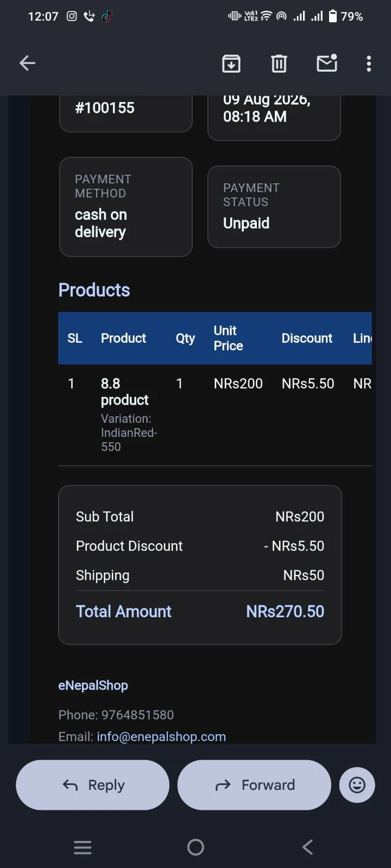This screenshot has width=391, height=868.
Task: Tap the Payment Method cash on delivery card
Action: pos(126,207)
